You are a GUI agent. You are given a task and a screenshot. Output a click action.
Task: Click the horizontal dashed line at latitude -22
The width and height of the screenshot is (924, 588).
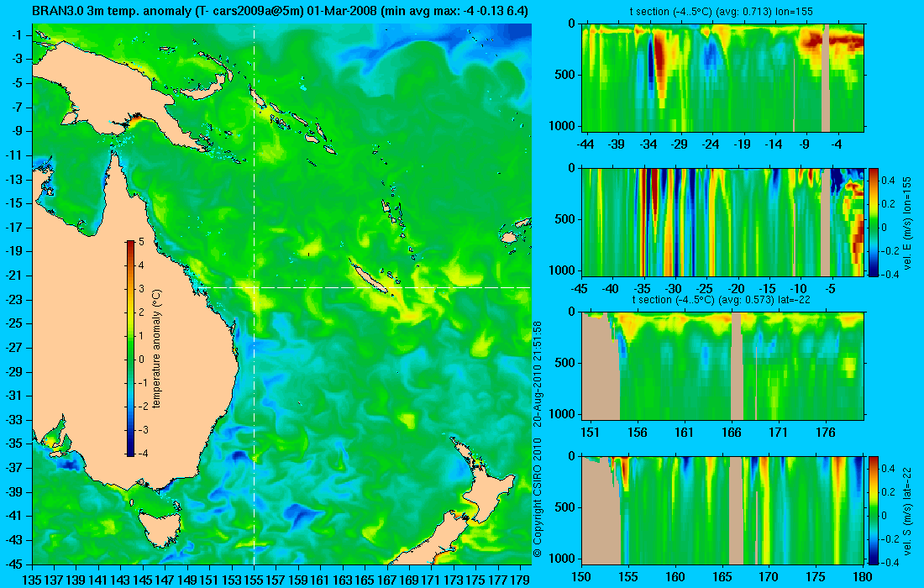[x=365, y=287]
